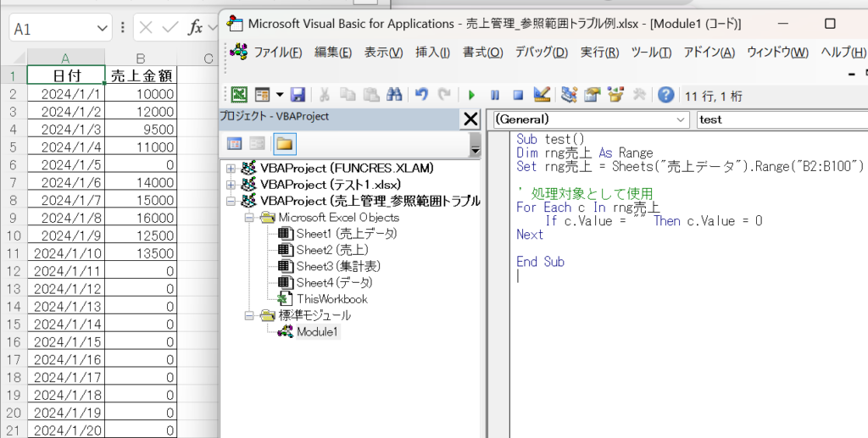Open the ファイル(F) menu

(277, 53)
